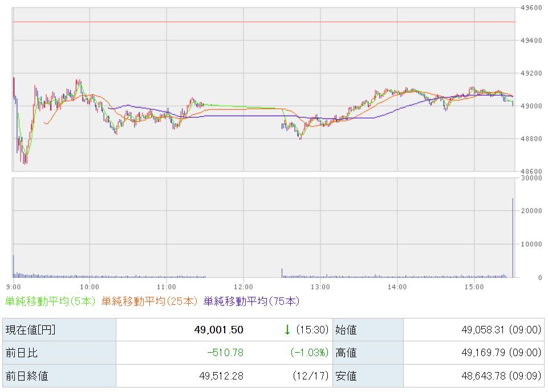
Task: Click the red previous close line
Action: click(x=262, y=22)
